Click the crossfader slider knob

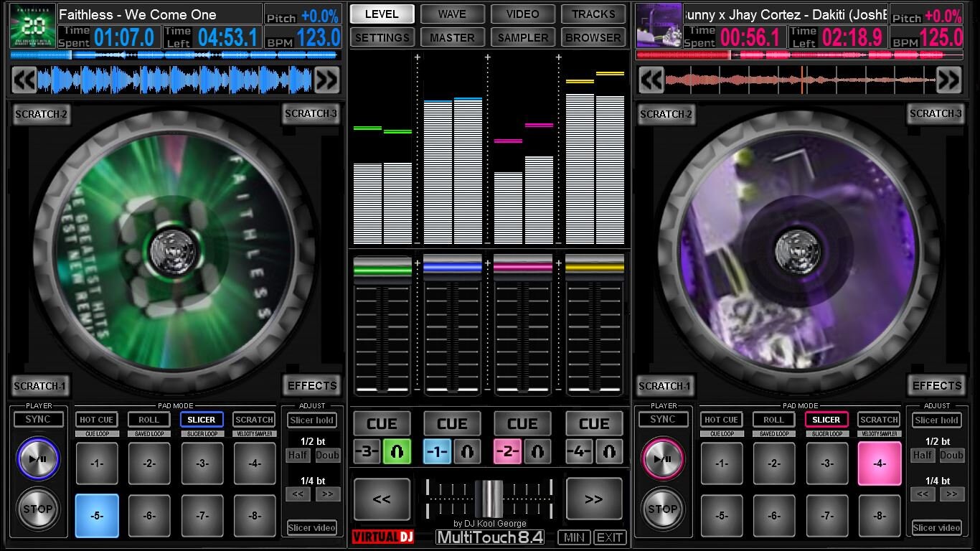point(491,499)
